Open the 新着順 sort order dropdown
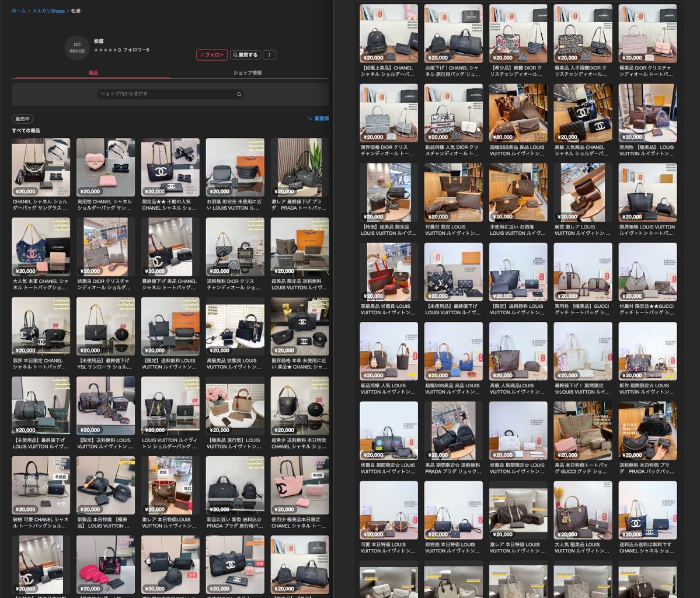Screen dimensions: 700x598 tap(318, 119)
